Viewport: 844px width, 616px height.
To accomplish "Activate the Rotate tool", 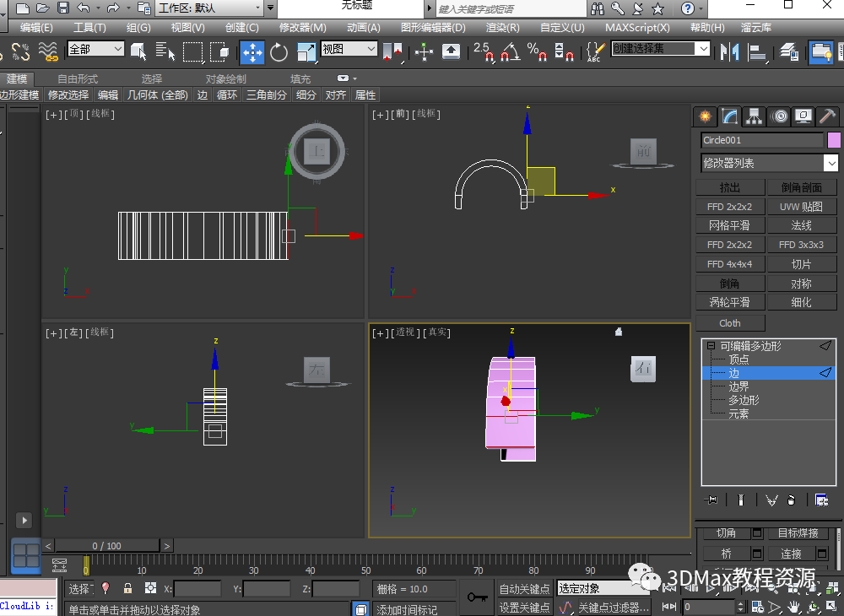I will pyautogui.click(x=279, y=51).
